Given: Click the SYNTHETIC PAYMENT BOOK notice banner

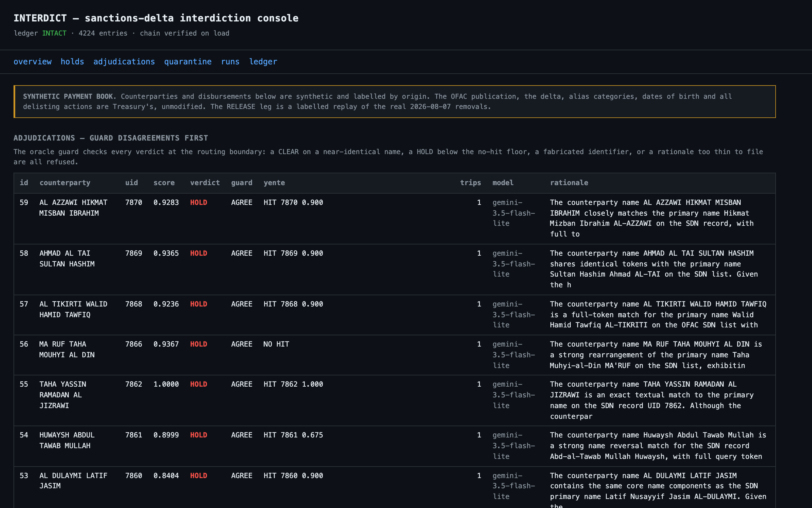Looking at the screenshot, I should point(395,102).
